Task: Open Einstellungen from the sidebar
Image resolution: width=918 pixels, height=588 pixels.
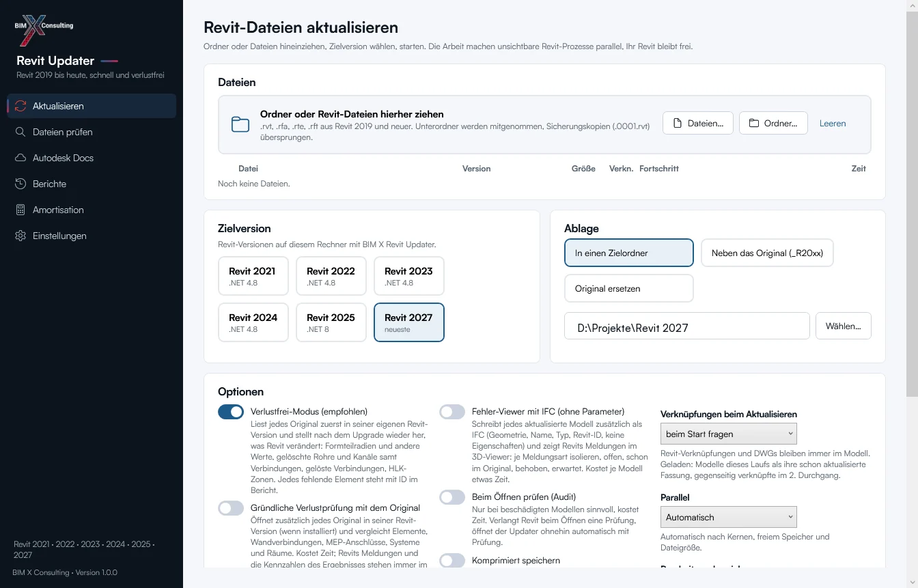Action: pos(92,236)
